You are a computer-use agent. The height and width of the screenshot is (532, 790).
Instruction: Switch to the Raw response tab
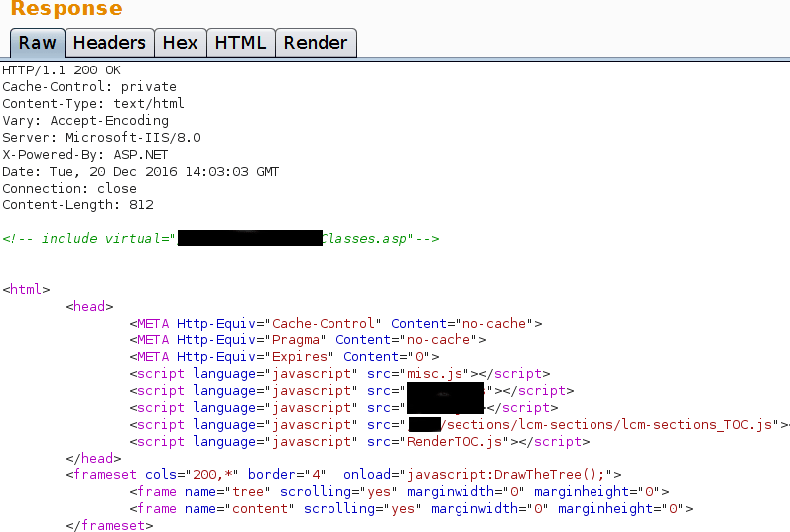coord(38,43)
